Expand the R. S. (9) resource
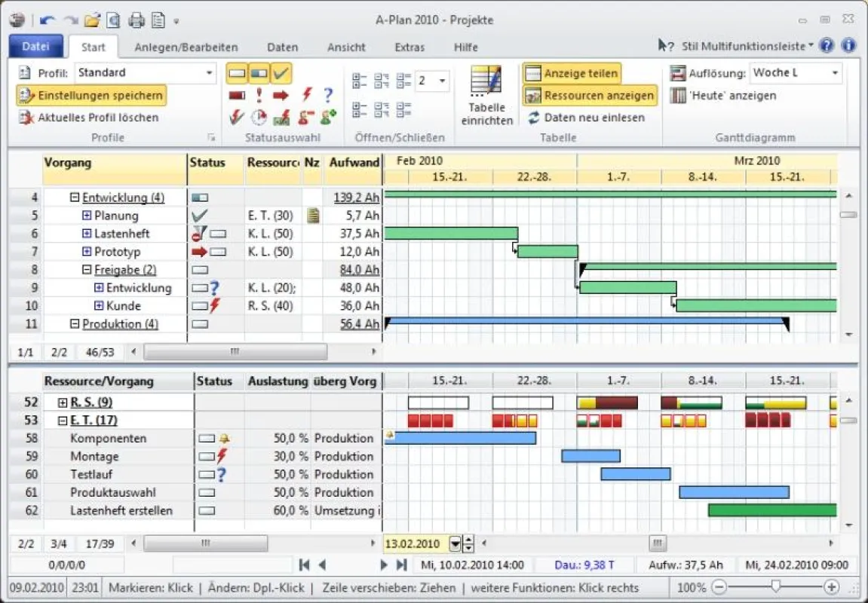Viewport: 868px width, 603px height. click(63, 403)
